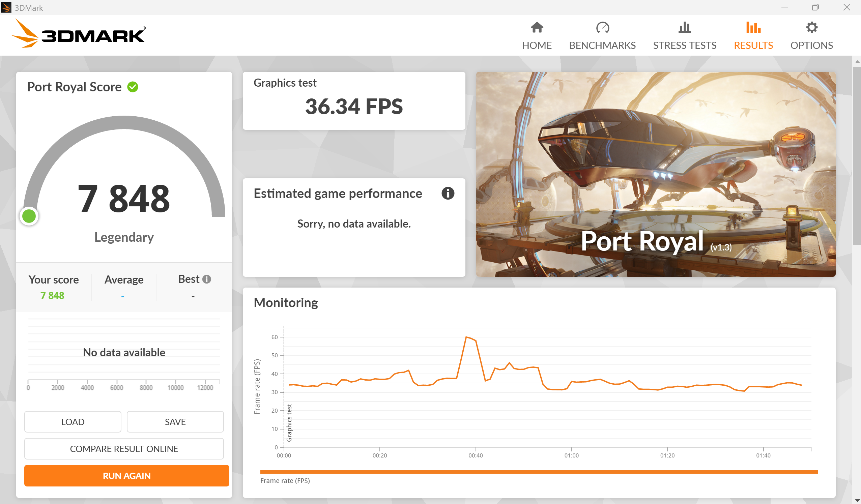Click the Stress Tests bar chart icon
The height and width of the screenshot is (504, 861).
(x=684, y=28)
